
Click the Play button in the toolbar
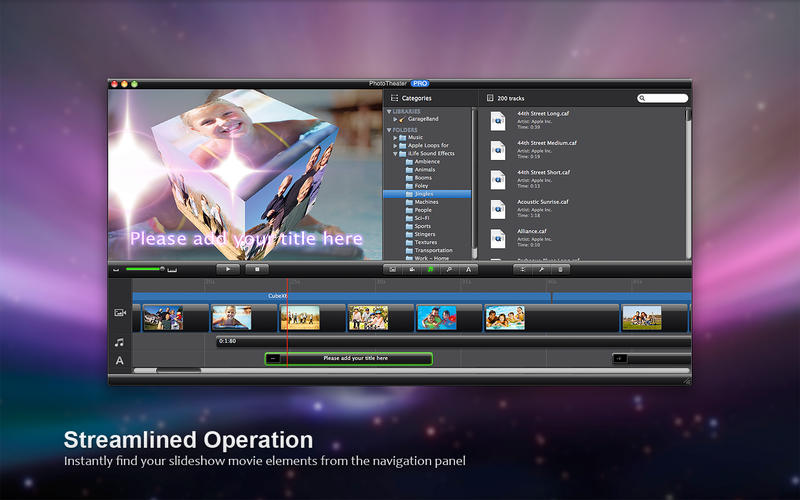point(228,269)
